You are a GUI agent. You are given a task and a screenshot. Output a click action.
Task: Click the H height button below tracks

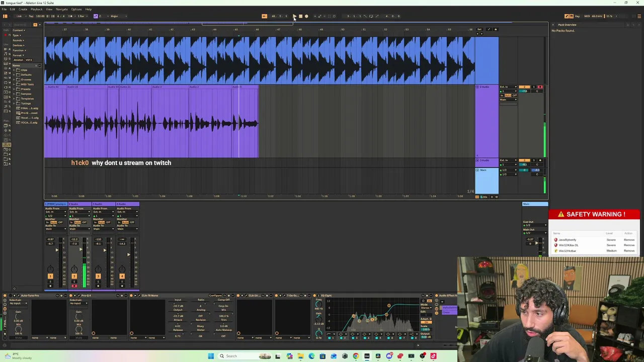pyautogui.click(x=491, y=197)
